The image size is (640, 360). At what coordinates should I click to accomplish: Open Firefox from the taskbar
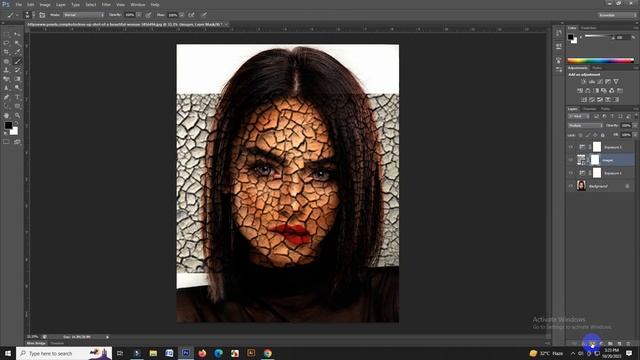click(202, 353)
